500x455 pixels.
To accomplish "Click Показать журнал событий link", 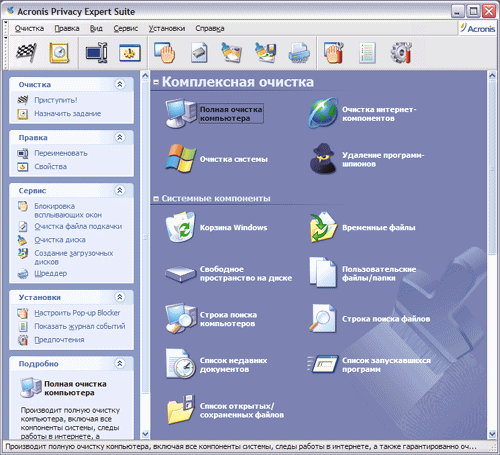I will (80, 326).
